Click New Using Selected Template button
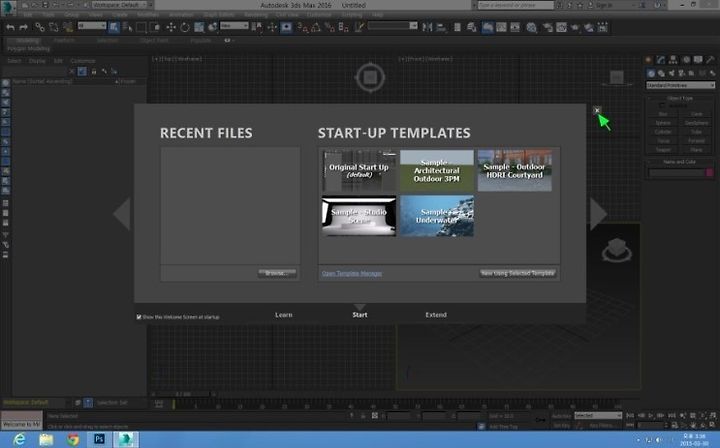 tap(518, 273)
